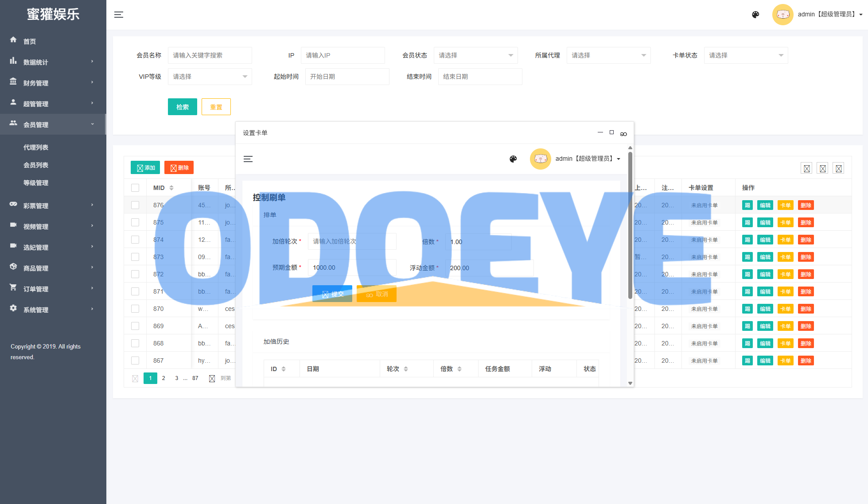Click hamburger icon inside 设置卡单 dialog
The image size is (868, 504).
248,159
